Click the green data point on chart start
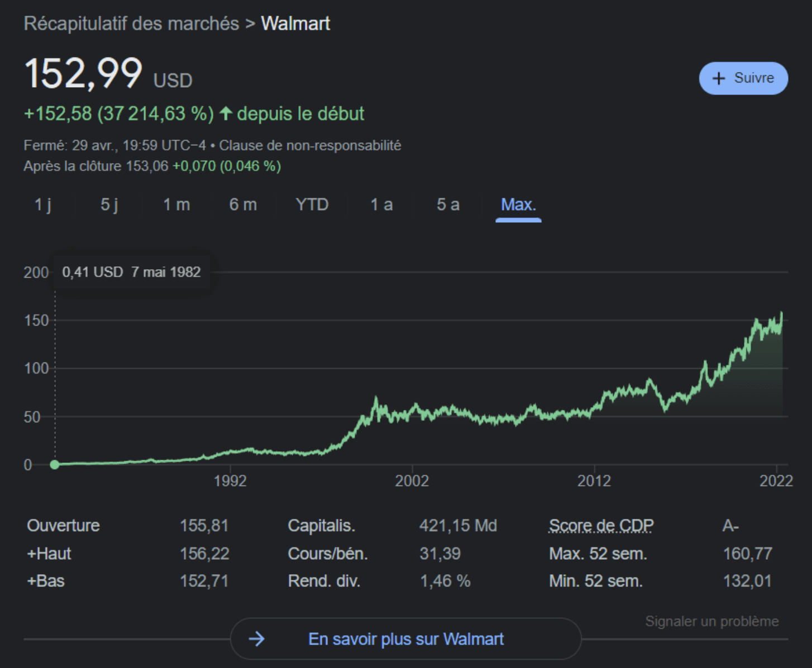This screenshot has width=812, height=668. (x=55, y=464)
